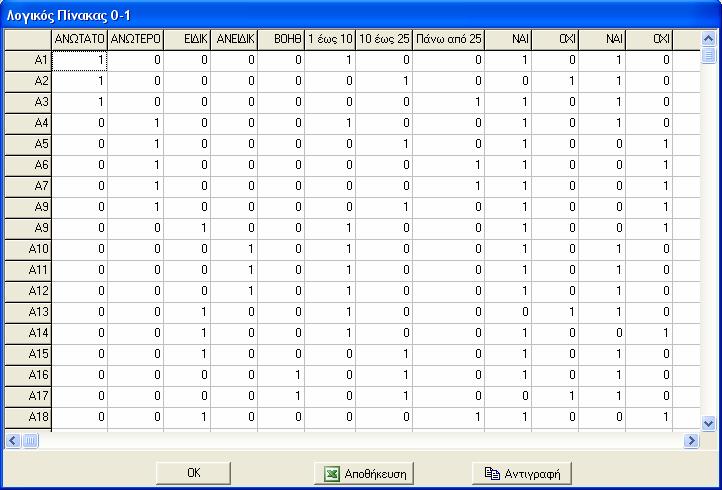
Task: Select row header A4
Action: (28, 124)
